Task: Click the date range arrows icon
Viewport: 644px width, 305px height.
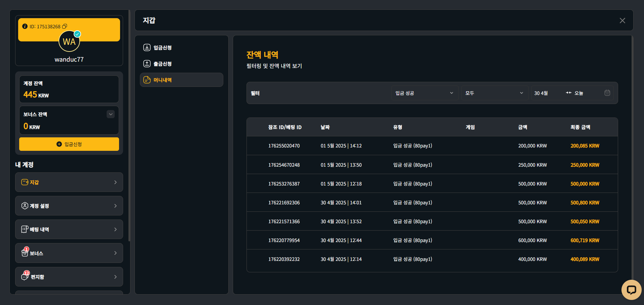Action: [x=568, y=93]
